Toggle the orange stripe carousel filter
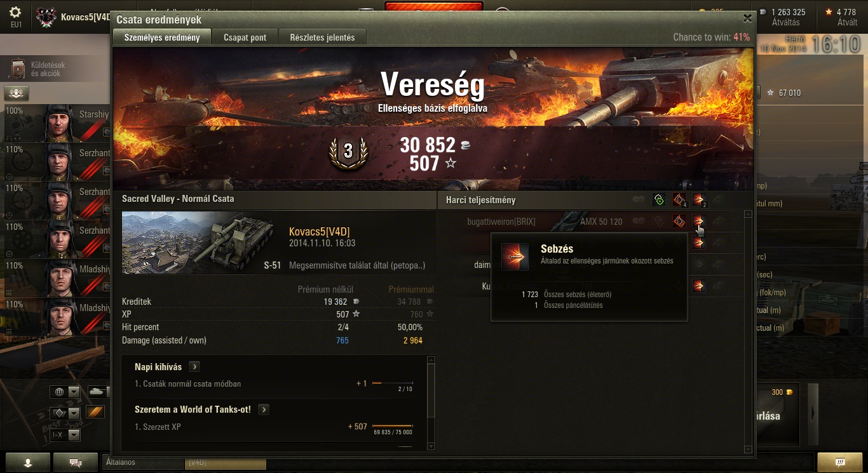 [x=95, y=412]
